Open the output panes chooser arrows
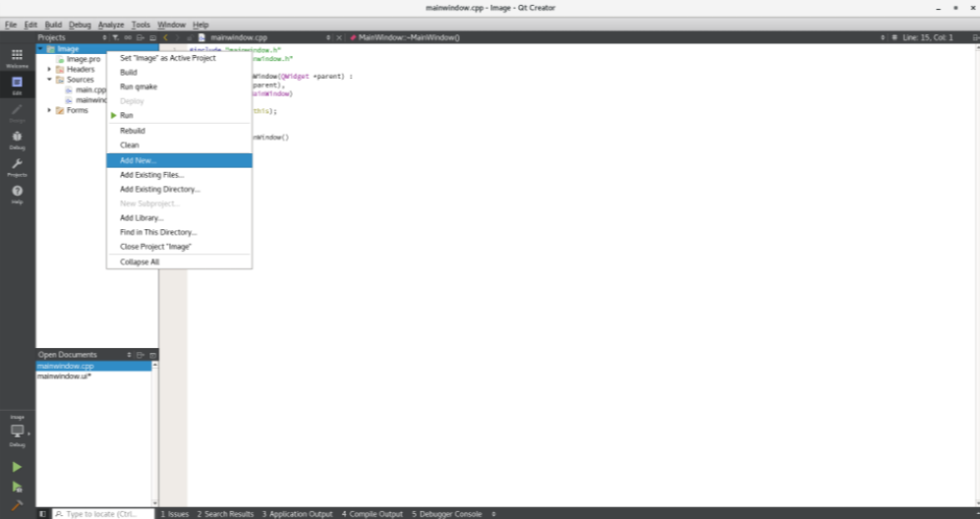The image size is (980, 519). coord(493,514)
